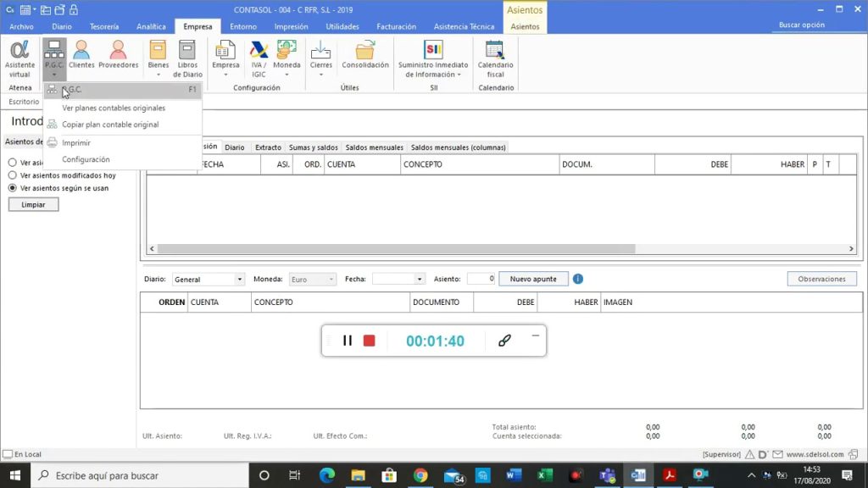This screenshot has height=488, width=868.
Task: Click the Nuevo apunte button
Action: (x=533, y=279)
